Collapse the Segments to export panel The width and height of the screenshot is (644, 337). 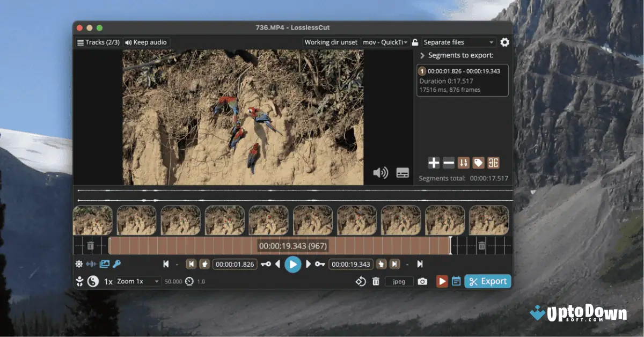[x=422, y=55]
